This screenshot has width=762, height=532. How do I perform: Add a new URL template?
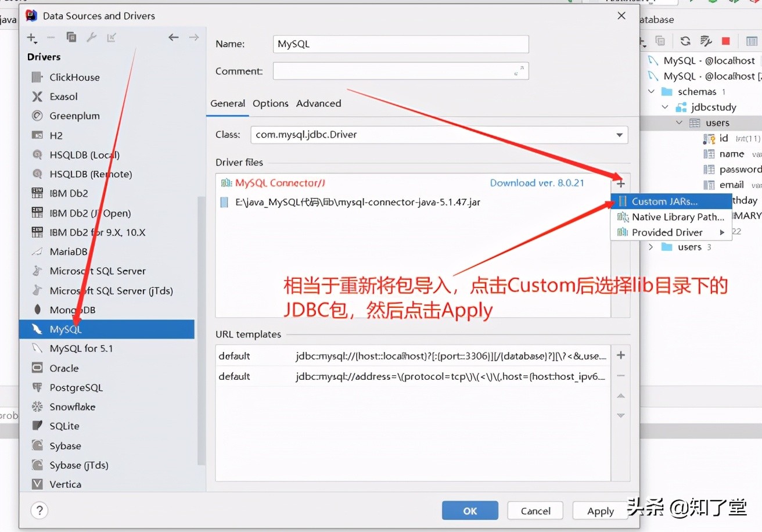[x=621, y=355]
